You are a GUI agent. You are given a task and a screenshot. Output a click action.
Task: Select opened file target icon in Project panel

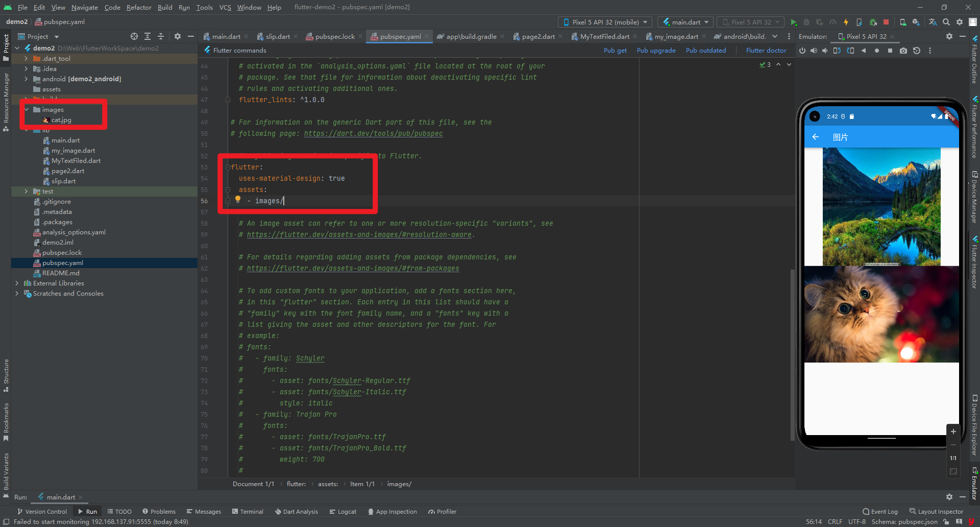tap(134, 36)
